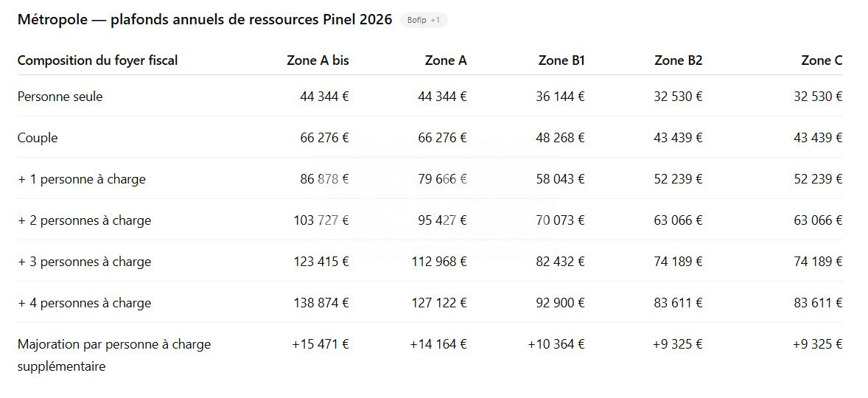Click the 36 144 € cell
The image size is (868, 398).
pos(560,96)
